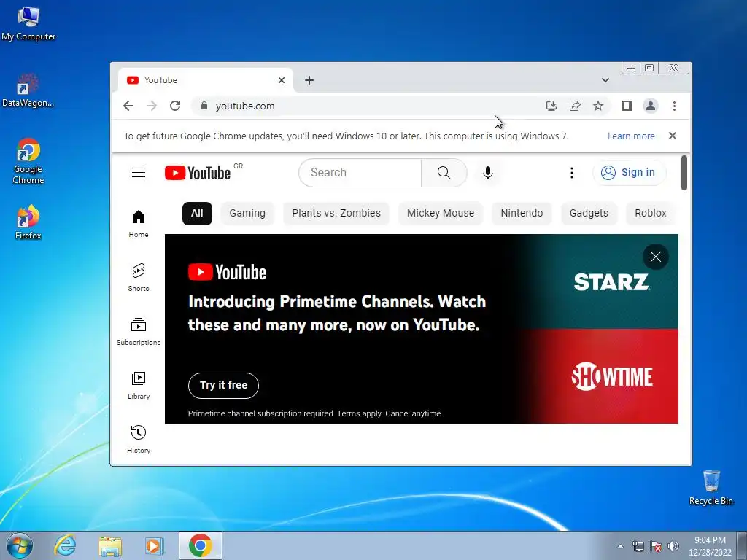Open a new tab with plus button
747x560 pixels.
coord(309,80)
